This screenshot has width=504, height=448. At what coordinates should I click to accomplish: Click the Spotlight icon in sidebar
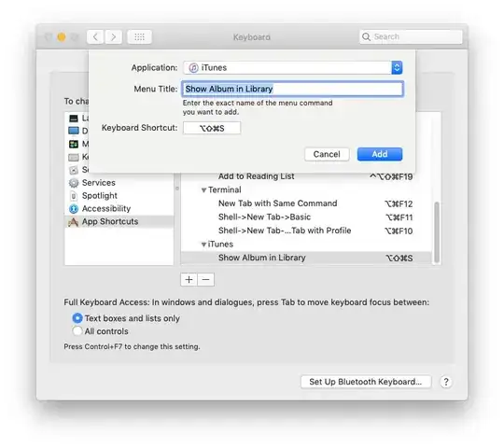[x=74, y=196]
